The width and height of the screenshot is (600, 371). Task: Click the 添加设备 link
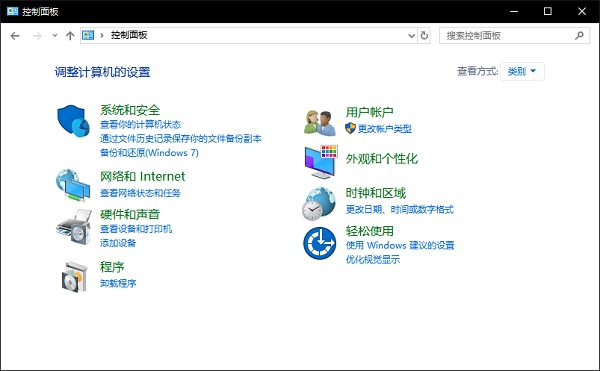(118, 243)
